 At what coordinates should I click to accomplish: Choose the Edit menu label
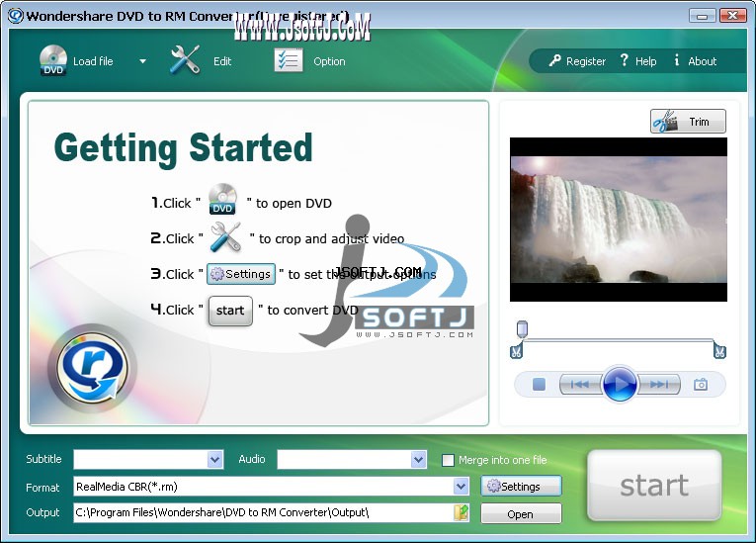coord(222,61)
